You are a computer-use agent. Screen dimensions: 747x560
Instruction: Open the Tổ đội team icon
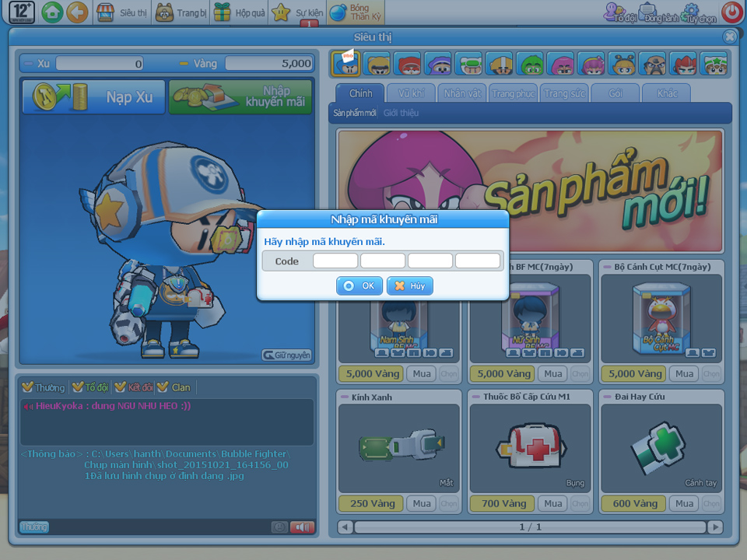click(x=620, y=13)
